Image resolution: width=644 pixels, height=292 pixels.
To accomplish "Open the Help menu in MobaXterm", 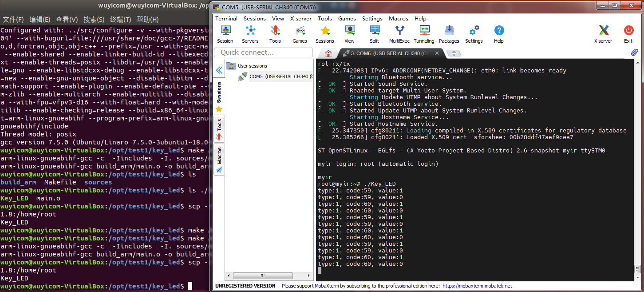I will coord(420,18).
